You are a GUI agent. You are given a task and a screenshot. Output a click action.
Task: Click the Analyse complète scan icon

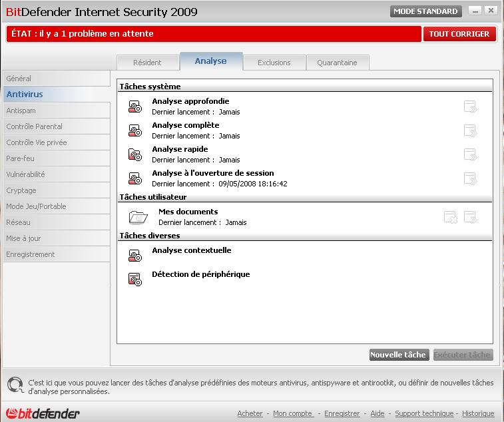tap(135, 130)
